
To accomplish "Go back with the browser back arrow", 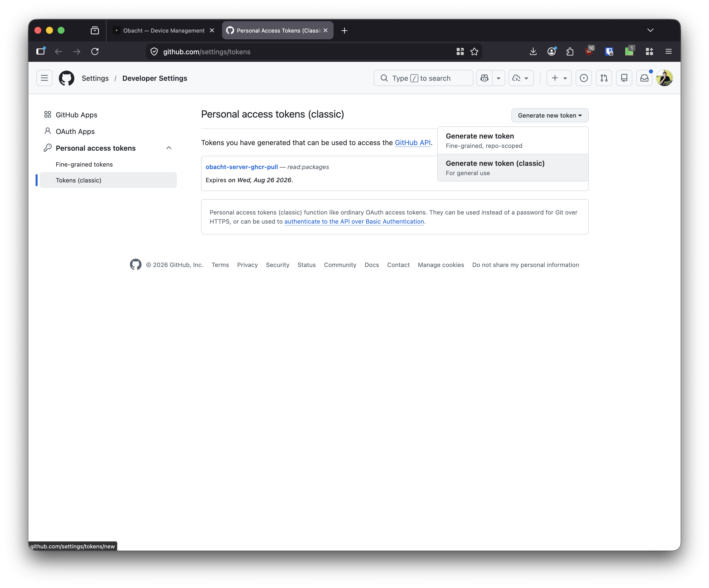I will point(58,51).
